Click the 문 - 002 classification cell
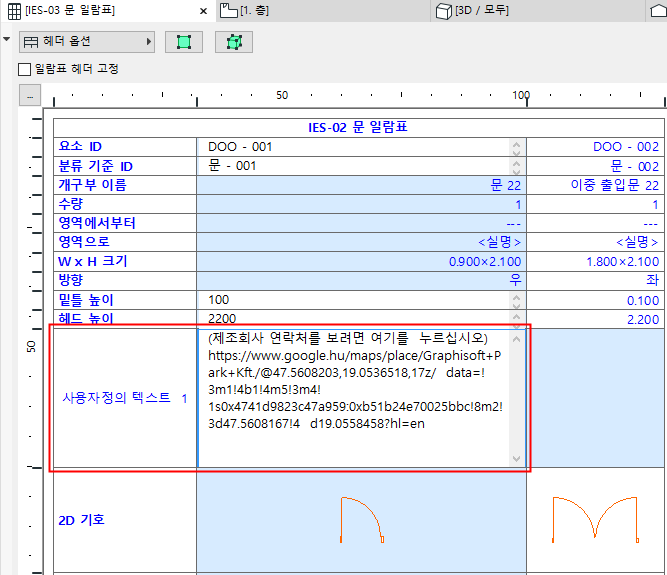The image size is (667, 575). pyautogui.click(x=596, y=166)
